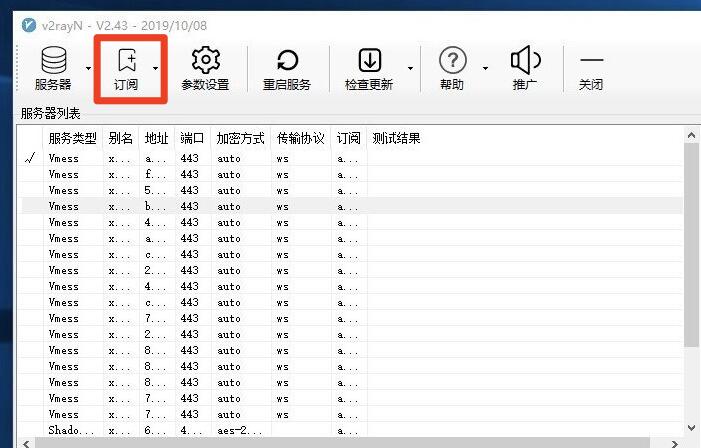
Task: Expand dropdown arrow next to 服务器
Action: [x=88, y=68]
